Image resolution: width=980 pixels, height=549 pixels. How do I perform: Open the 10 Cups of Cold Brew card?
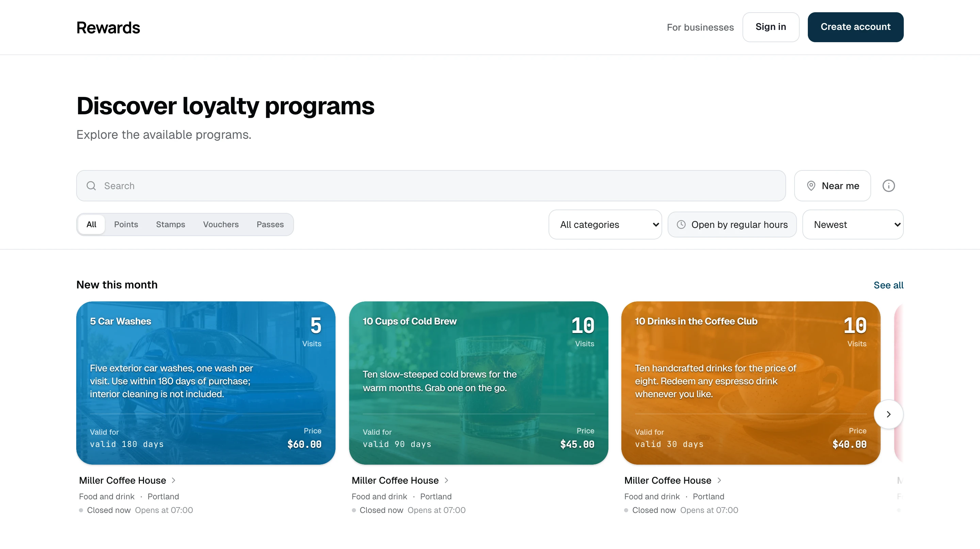pos(478,383)
